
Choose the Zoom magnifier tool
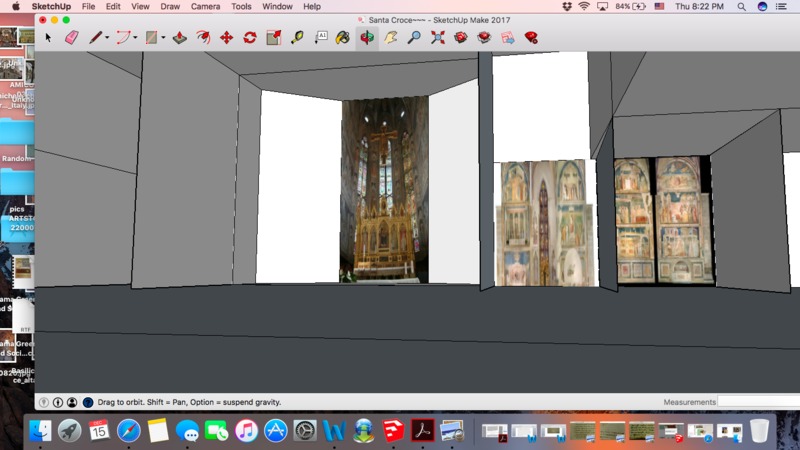click(x=414, y=37)
